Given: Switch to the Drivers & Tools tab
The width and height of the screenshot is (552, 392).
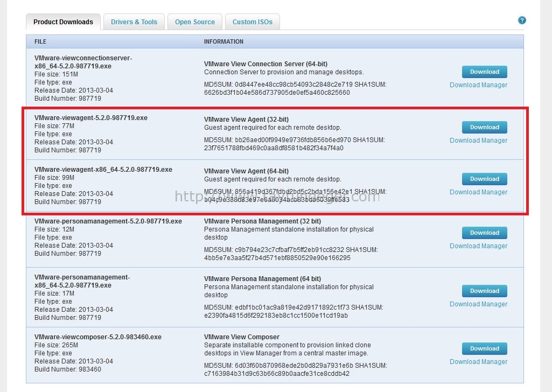Looking at the screenshot, I should [134, 22].
